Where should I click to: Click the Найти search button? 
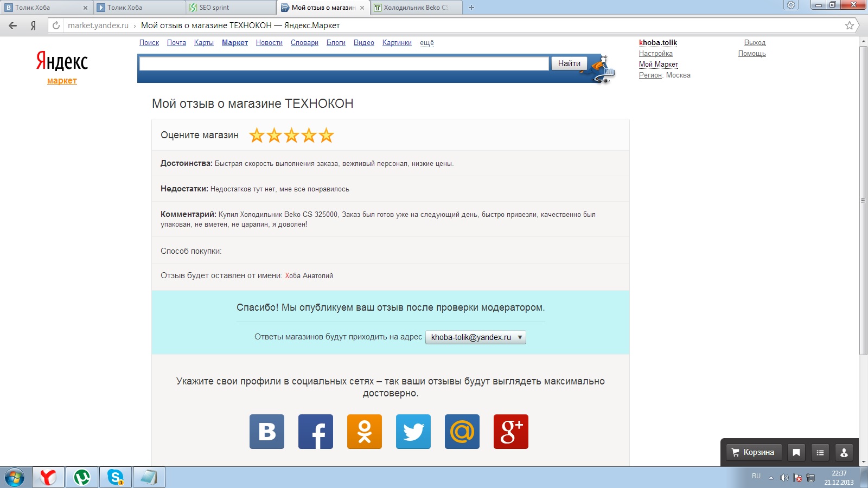(569, 63)
